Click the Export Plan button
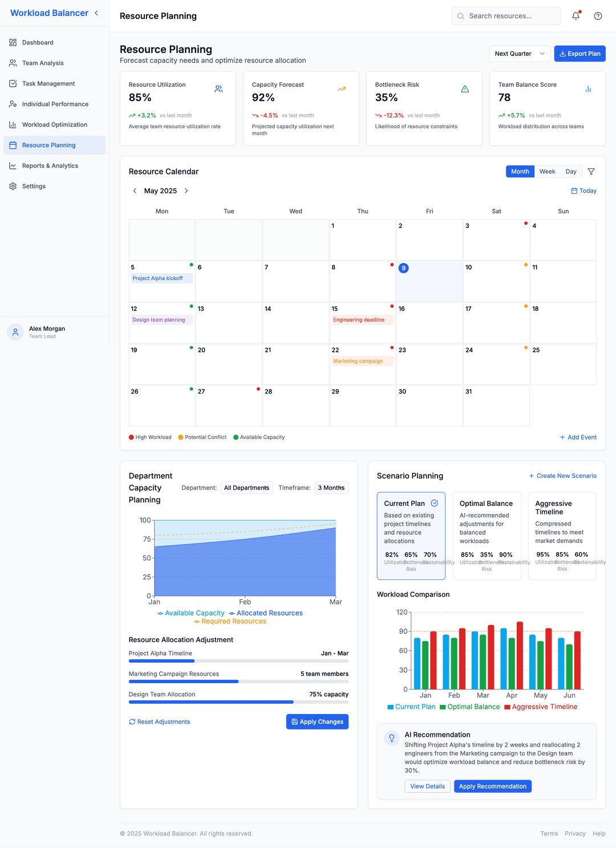Image resolution: width=616 pixels, height=848 pixels. (579, 53)
